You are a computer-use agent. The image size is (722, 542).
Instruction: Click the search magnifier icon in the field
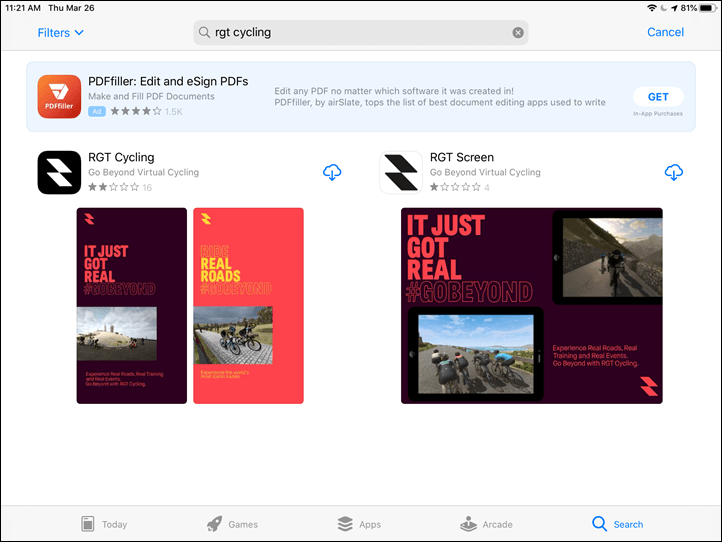pos(204,32)
